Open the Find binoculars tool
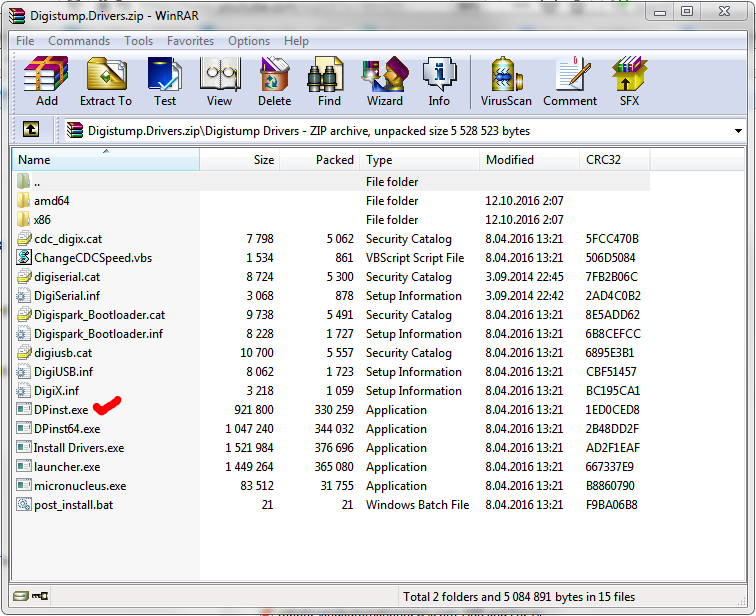The image size is (756, 616). pos(329,81)
